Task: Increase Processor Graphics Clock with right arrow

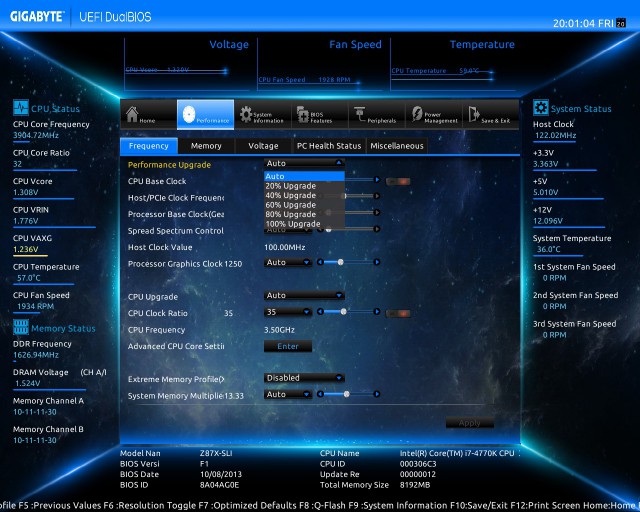Action: click(377, 262)
